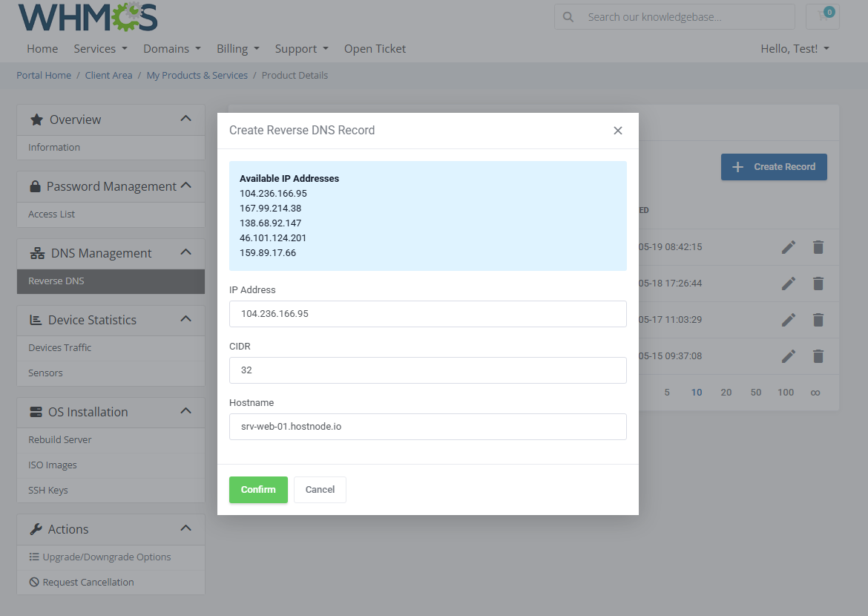
Task: Focus the Hostname input field
Action: click(428, 427)
